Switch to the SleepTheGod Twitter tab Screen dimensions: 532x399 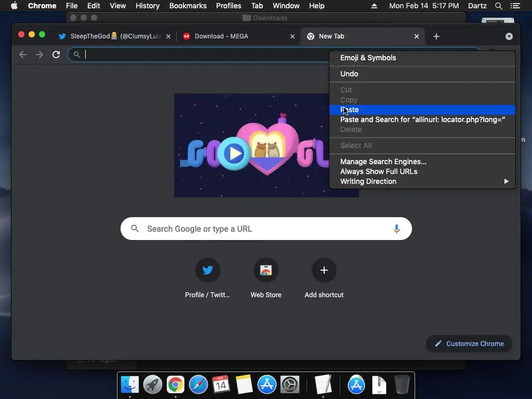[115, 36]
